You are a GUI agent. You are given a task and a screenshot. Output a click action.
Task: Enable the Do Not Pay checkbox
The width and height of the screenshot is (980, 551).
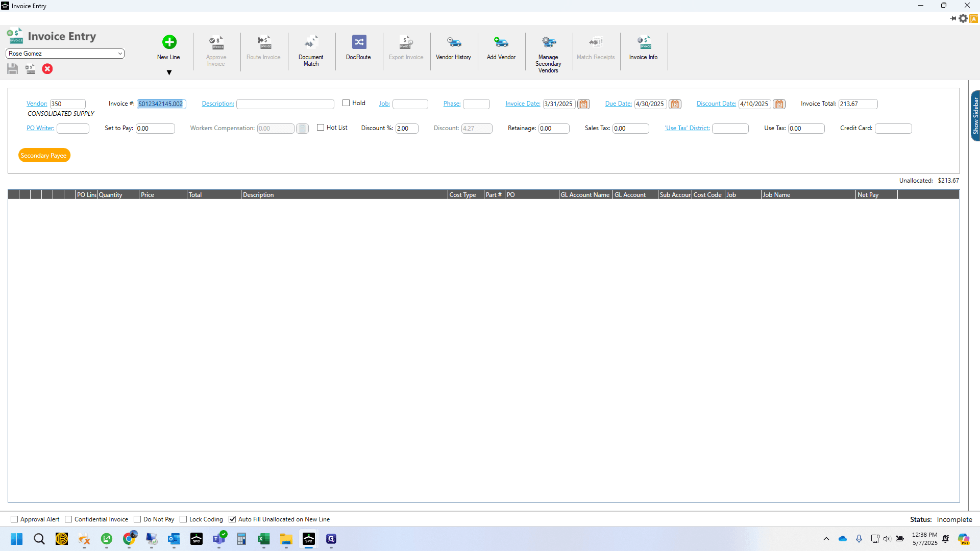[137, 519]
